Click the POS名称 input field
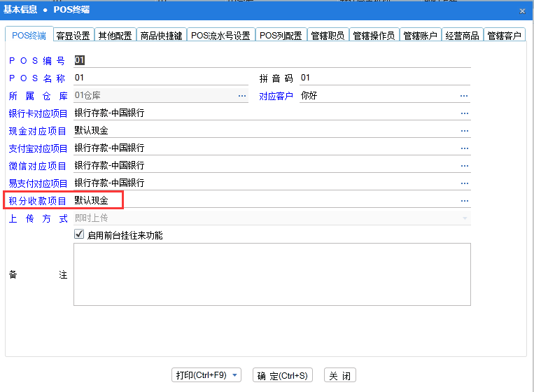 (x=160, y=78)
